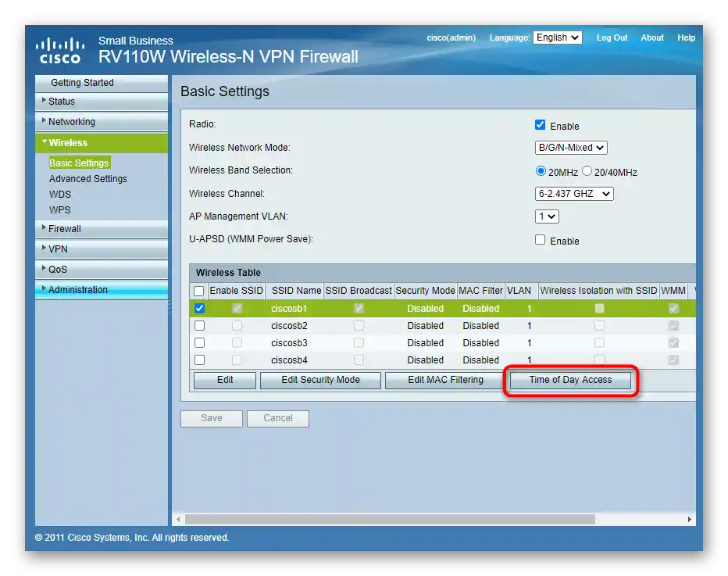Click the ciscosb1 SSID name
This screenshot has height=576, width=728.
(x=289, y=309)
